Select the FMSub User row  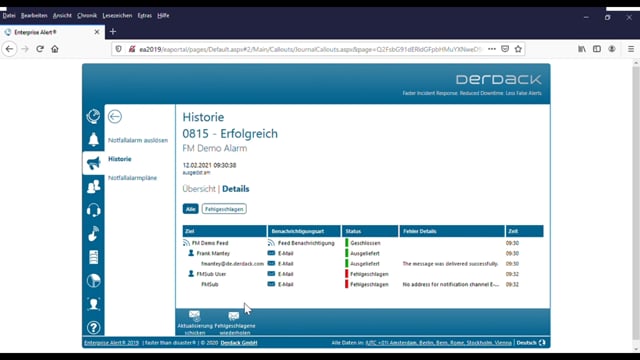[363, 274]
